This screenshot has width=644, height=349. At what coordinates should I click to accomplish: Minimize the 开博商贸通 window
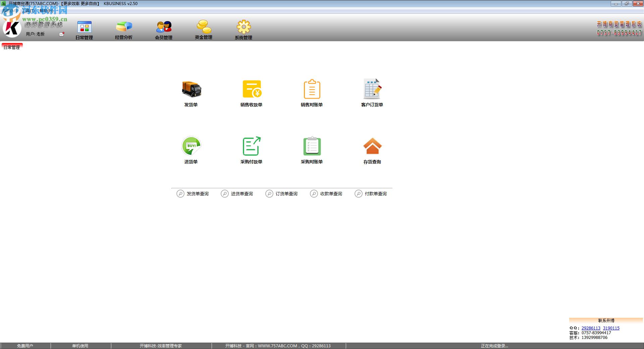[x=616, y=4]
